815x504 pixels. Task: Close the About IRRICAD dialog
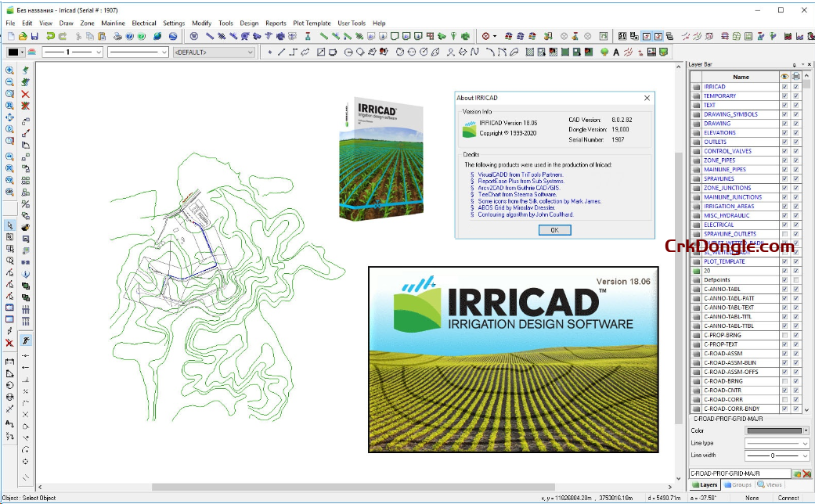click(647, 98)
